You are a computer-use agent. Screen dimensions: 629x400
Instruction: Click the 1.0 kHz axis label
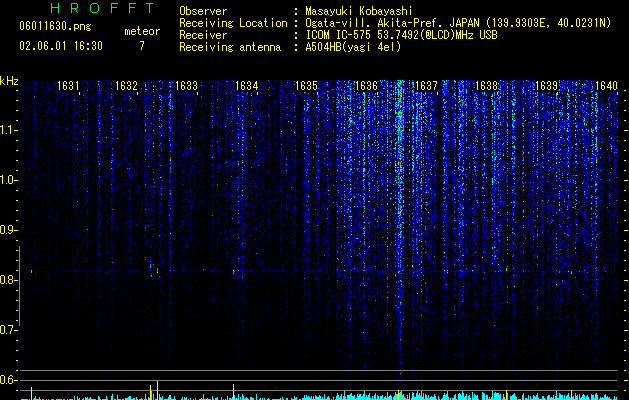(8, 180)
